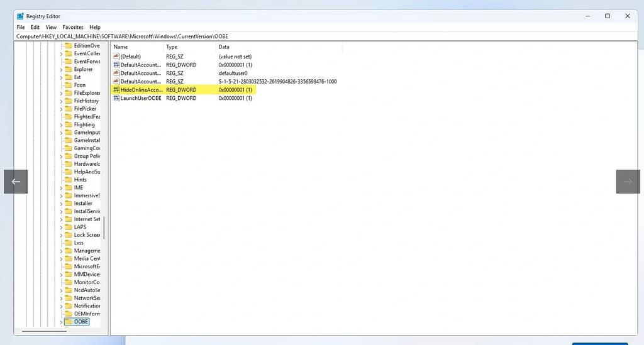Select the Notification key label
Screen dimensions: 644x345
(87, 305)
